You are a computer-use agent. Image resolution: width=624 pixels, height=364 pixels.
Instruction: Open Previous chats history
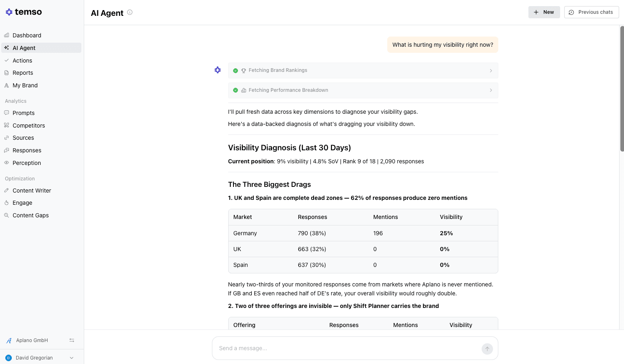[591, 12]
